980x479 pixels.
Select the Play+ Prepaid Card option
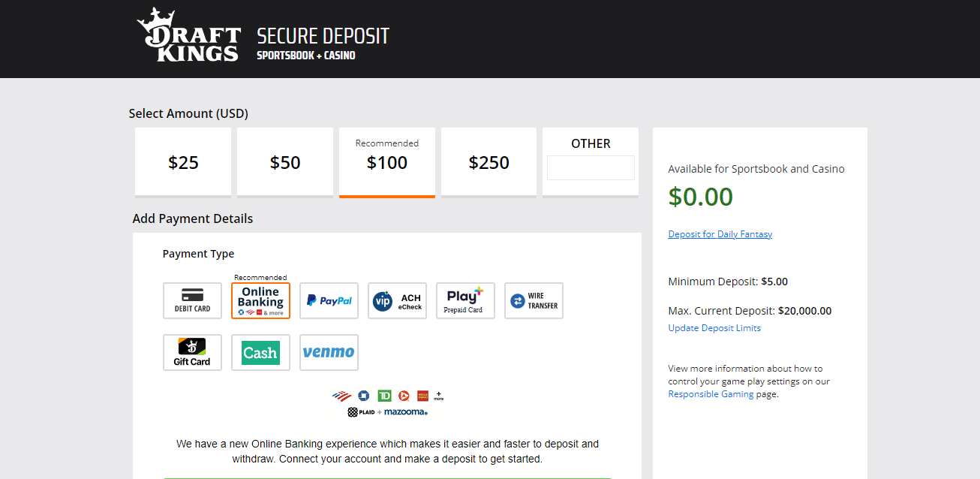(x=465, y=300)
